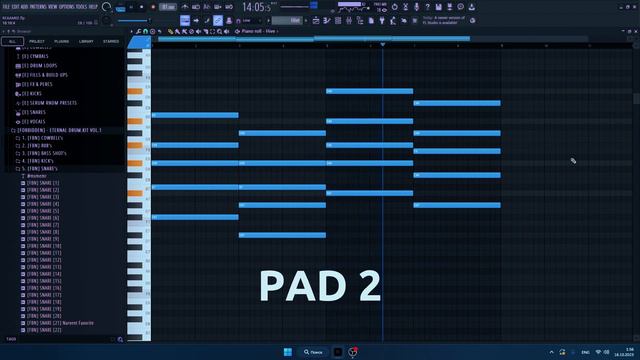This screenshot has width=640, height=360.
Task: Expand the [E] KICKS folder
Action: tap(31, 93)
